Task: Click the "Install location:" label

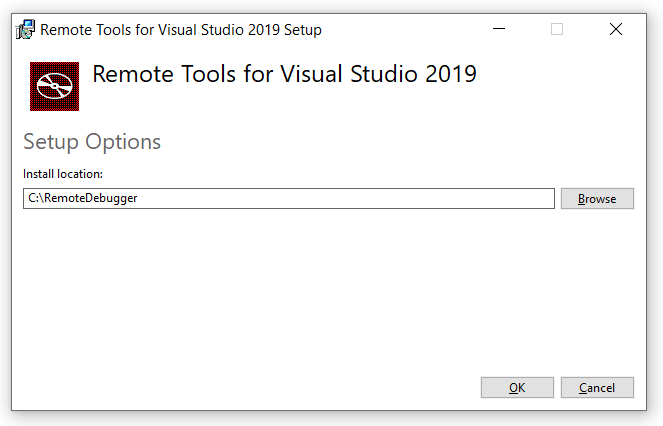Action: [x=63, y=174]
